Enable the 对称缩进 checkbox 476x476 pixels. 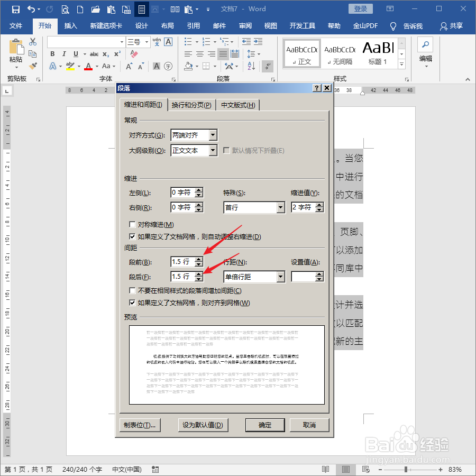pyautogui.click(x=132, y=224)
